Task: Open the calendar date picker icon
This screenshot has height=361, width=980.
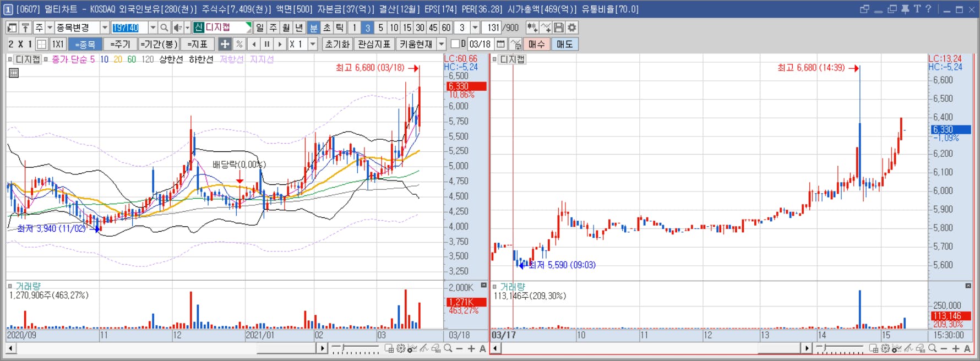Action: tap(500, 44)
